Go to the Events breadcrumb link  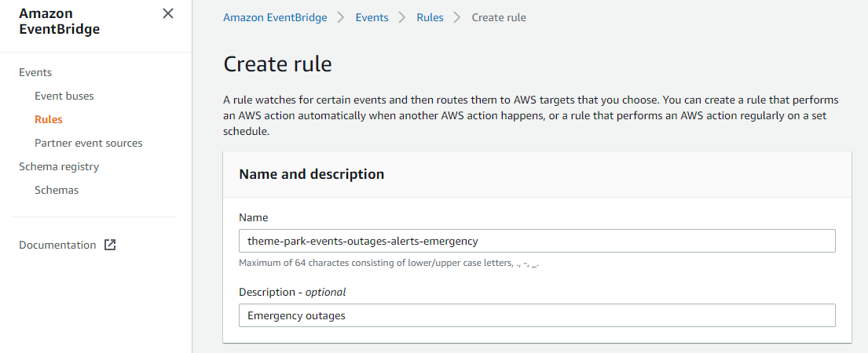pyautogui.click(x=372, y=18)
